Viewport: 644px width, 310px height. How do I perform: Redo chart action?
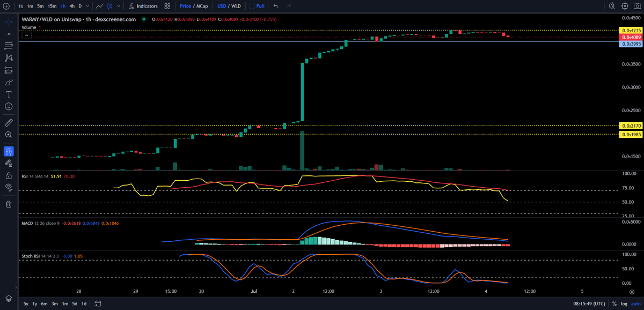(289, 6)
